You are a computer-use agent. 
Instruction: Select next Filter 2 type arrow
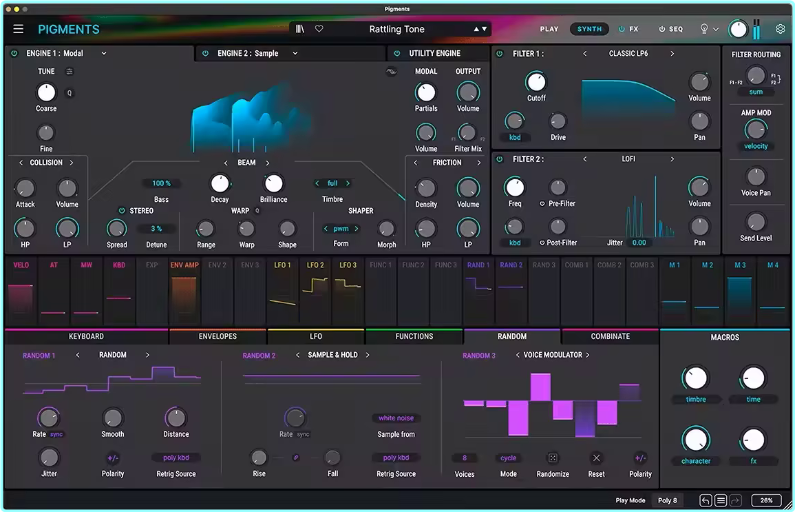tap(672, 159)
